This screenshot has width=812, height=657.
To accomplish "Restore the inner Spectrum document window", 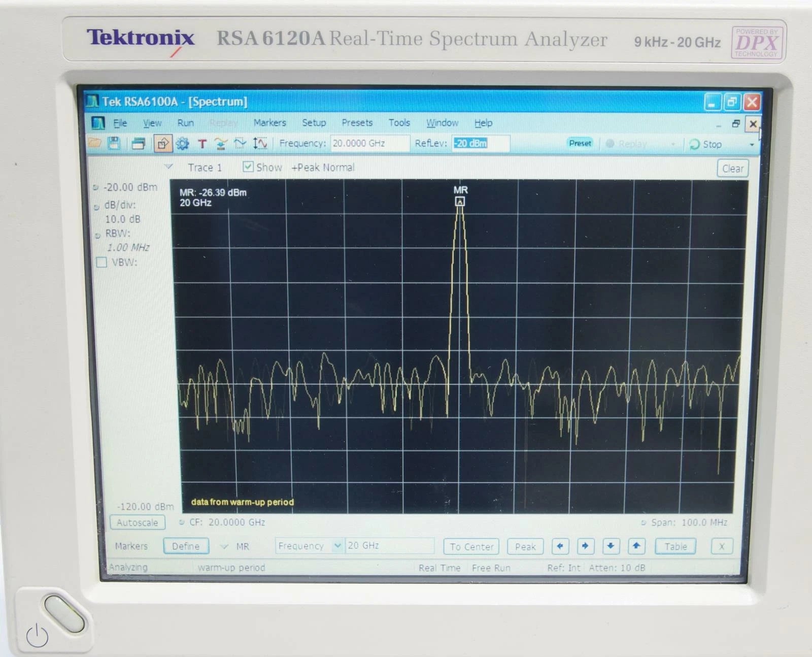I will pyautogui.click(x=735, y=123).
